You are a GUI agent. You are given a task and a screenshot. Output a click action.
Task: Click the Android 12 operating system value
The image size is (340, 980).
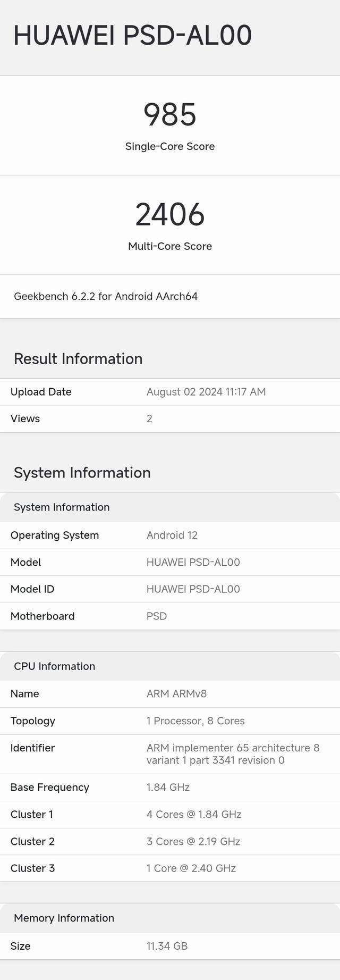tap(172, 535)
